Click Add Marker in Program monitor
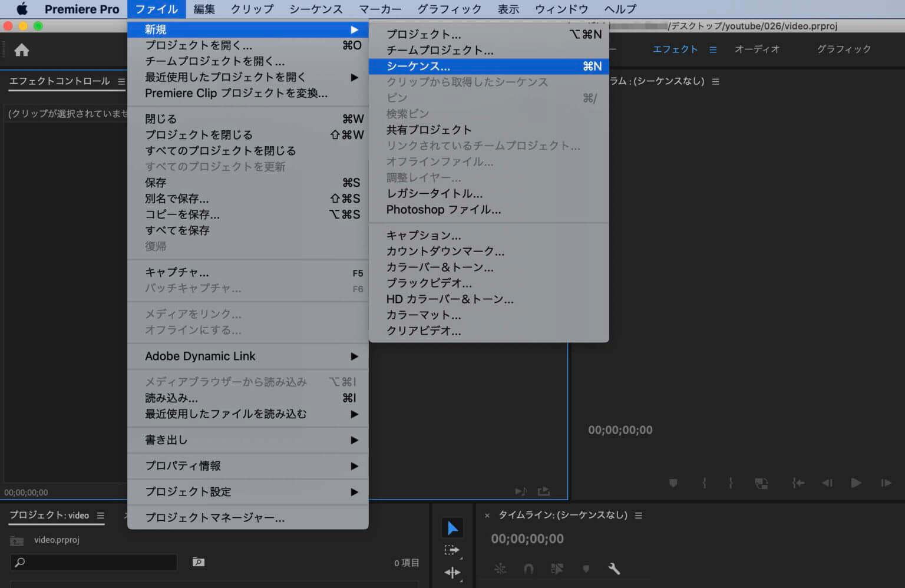This screenshot has width=905, height=588. click(673, 483)
